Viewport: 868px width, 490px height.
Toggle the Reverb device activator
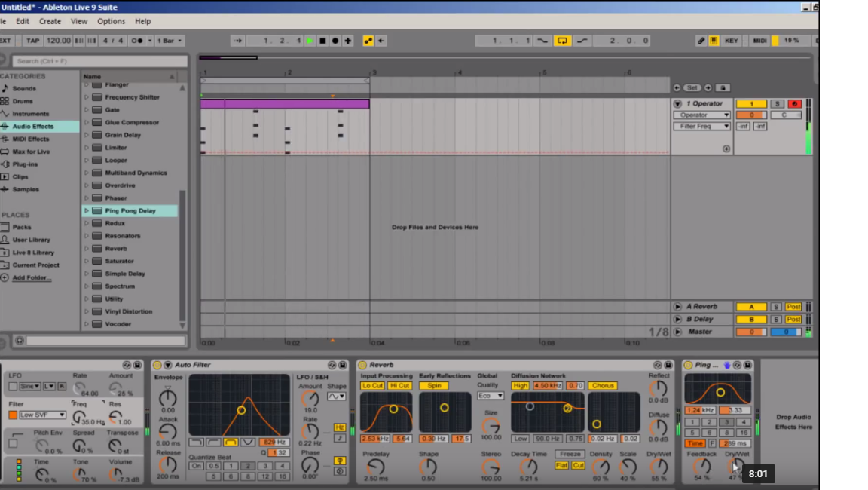pyautogui.click(x=362, y=365)
